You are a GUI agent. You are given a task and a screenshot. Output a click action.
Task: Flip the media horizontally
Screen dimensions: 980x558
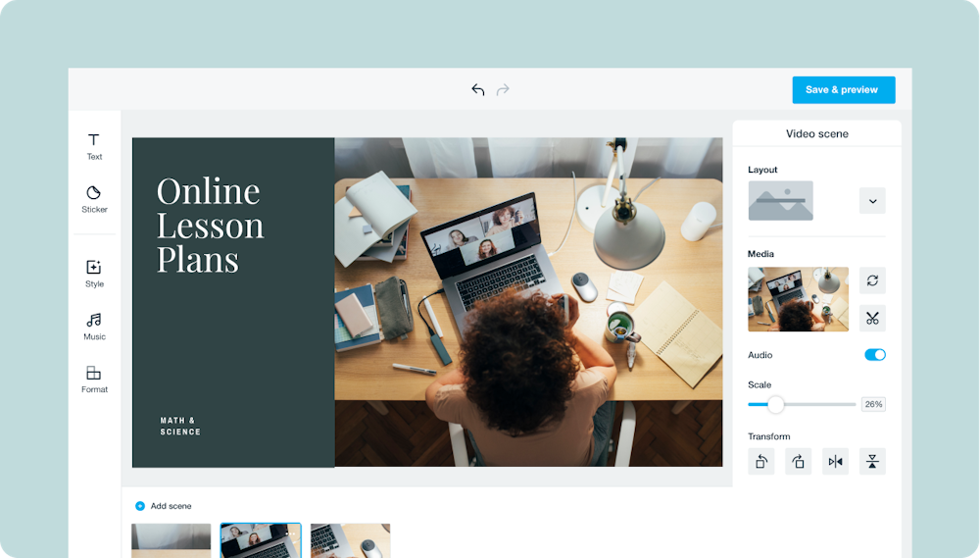tap(835, 462)
